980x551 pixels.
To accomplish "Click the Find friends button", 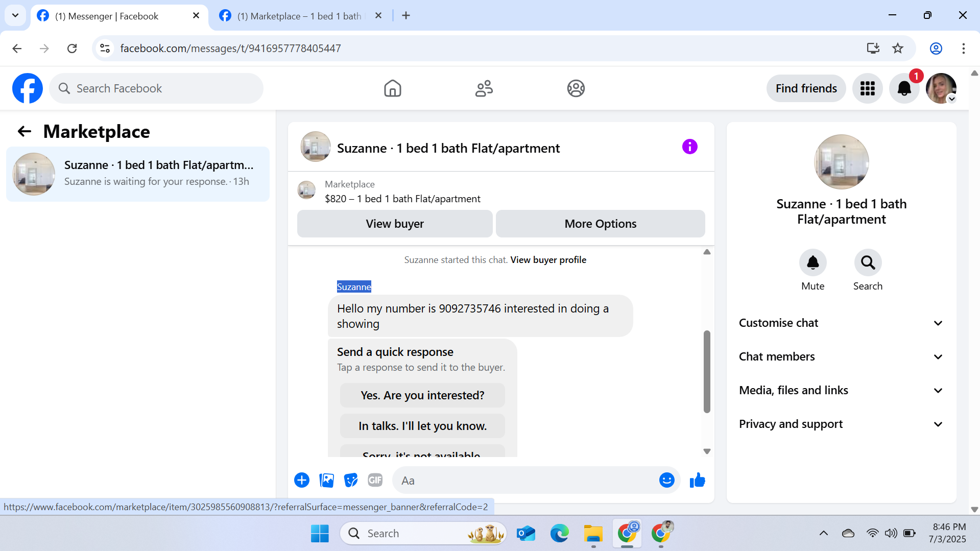I will [x=806, y=88].
